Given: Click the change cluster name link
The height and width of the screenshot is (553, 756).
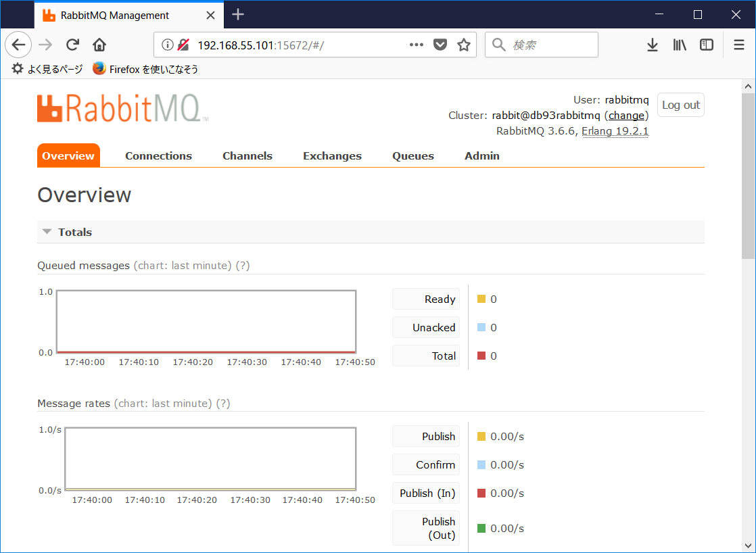Looking at the screenshot, I should 625,115.
